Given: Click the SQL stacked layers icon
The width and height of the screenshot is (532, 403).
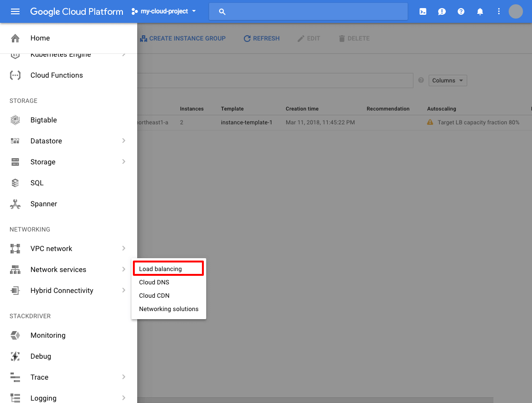Looking at the screenshot, I should [x=15, y=183].
